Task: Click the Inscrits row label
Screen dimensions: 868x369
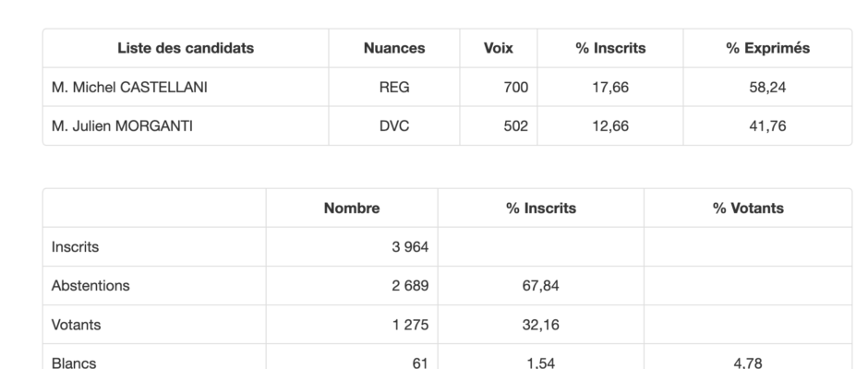Action: pos(76,246)
